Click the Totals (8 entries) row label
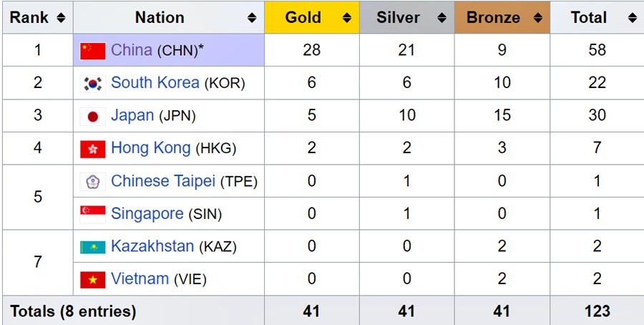 click(72, 311)
